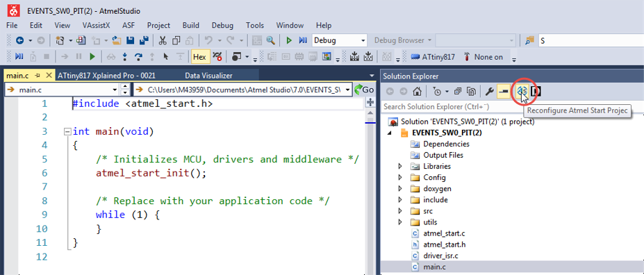Select the Output Files node

(443, 155)
